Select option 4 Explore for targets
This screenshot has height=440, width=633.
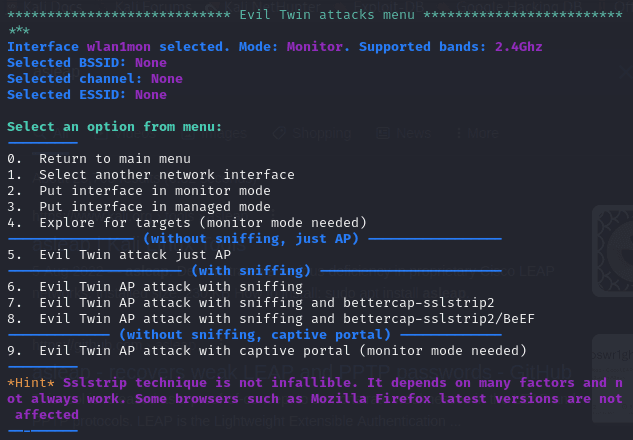point(187,223)
